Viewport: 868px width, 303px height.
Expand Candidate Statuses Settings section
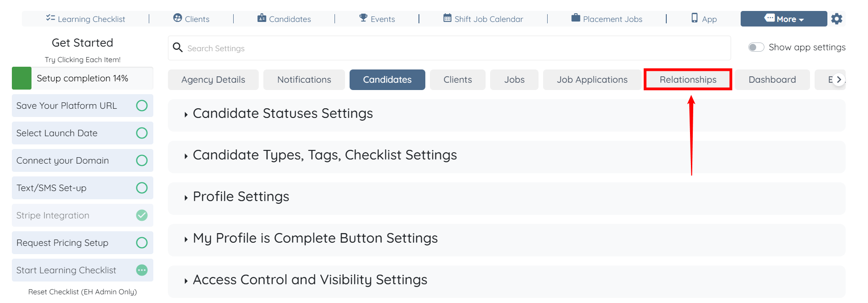283,114
